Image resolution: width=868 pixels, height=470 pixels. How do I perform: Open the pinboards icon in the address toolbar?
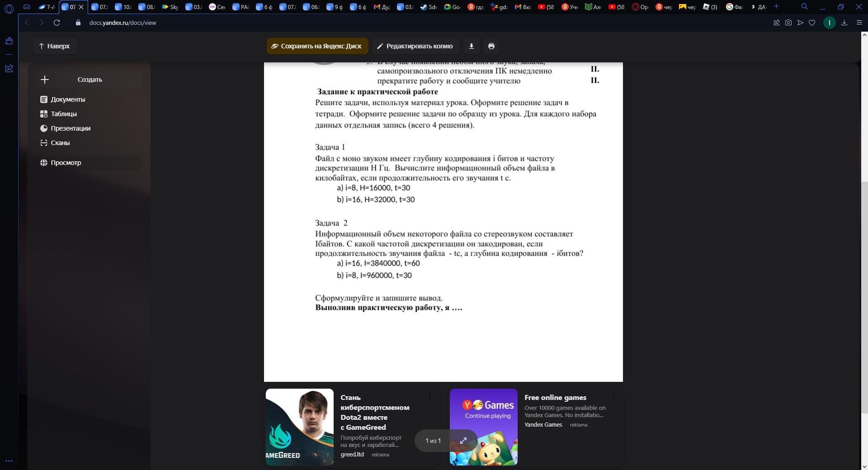point(777,23)
